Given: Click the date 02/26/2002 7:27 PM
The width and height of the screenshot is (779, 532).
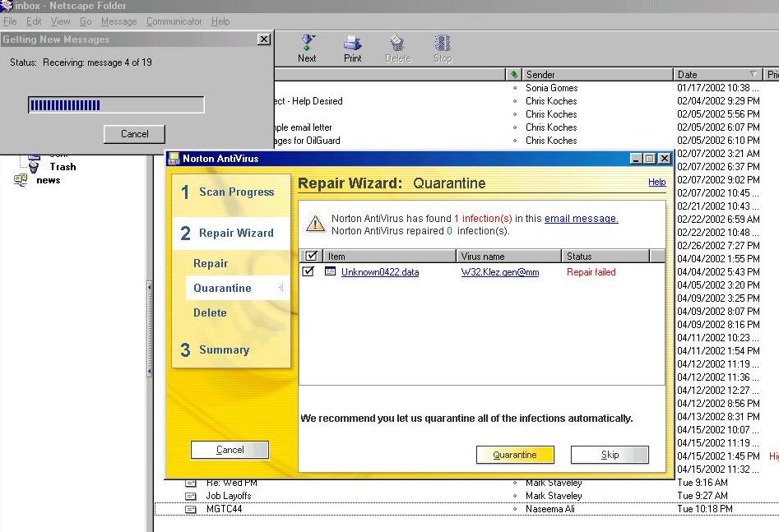Looking at the screenshot, I should tap(718, 245).
